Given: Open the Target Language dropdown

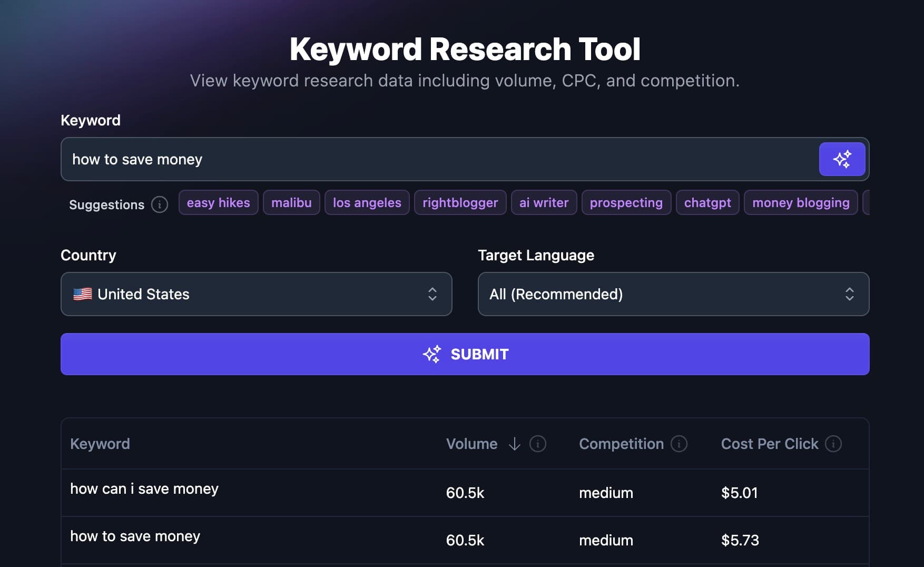Looking at the screenshot, I should click(x=673, y=294).
